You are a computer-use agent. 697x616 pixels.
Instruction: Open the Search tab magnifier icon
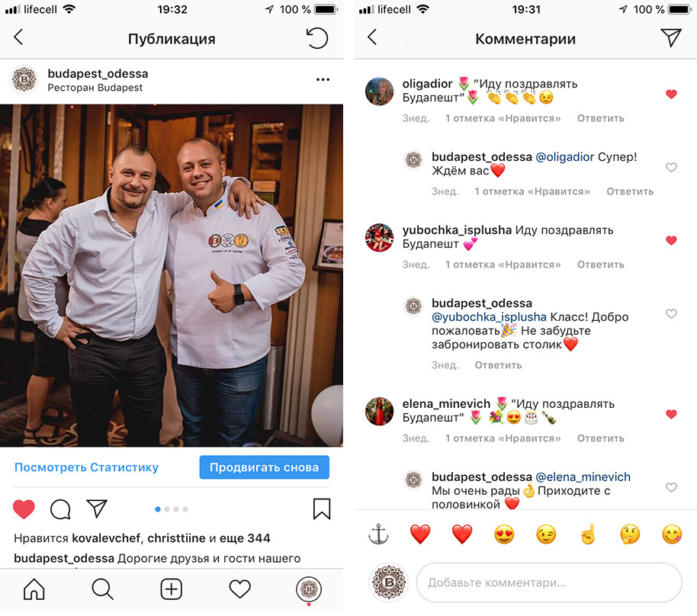point(103,590)
